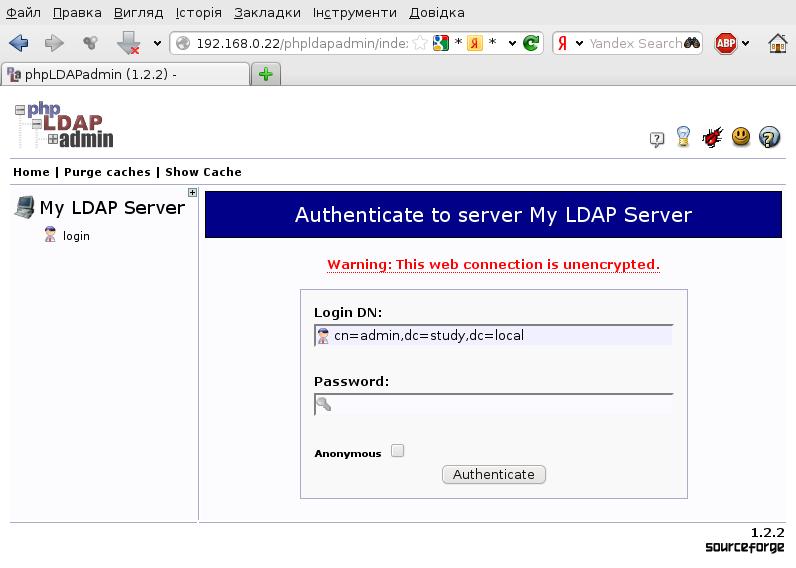Expand the server tree plus box
The image size is (796, 568).
[x=192, y=192]
